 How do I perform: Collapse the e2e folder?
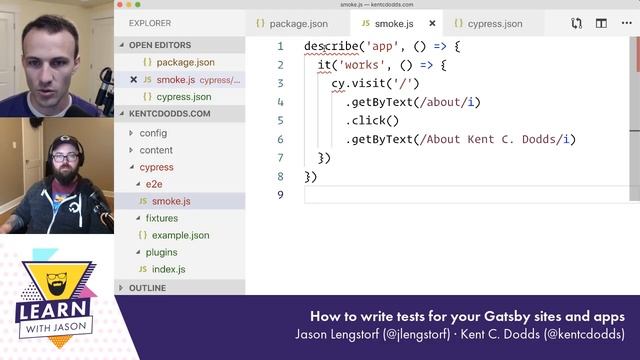(138, 184)
